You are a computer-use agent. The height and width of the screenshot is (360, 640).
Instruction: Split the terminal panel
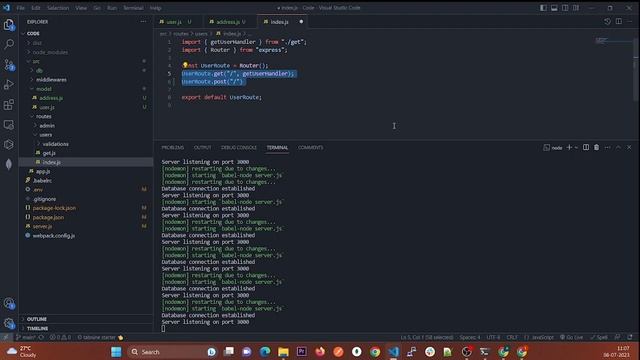click(x=586, y=147)
